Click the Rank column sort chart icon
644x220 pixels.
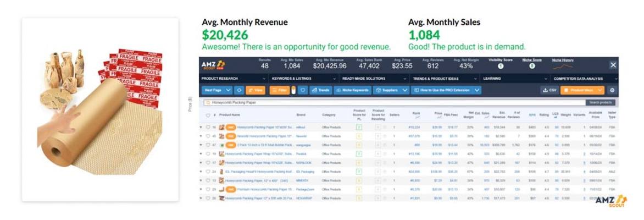(x=417, y=117)
